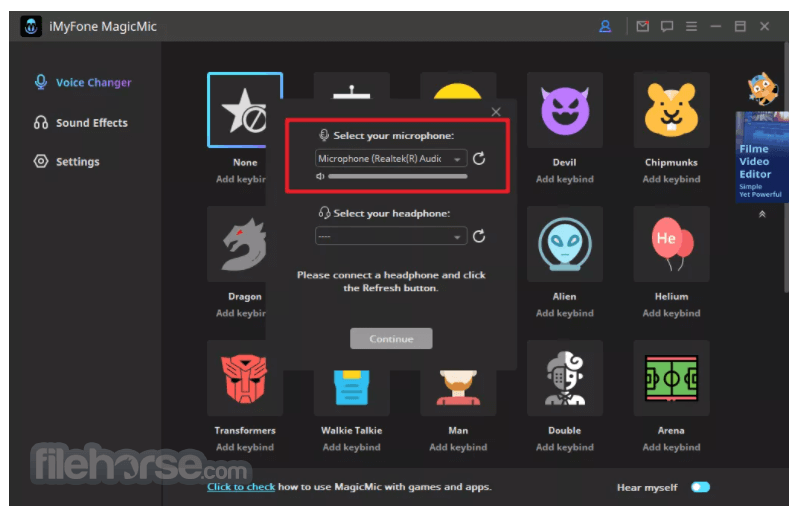Click the iMyFone MagicMic logo
The image size is (798, 515).
tap(31, 26)
